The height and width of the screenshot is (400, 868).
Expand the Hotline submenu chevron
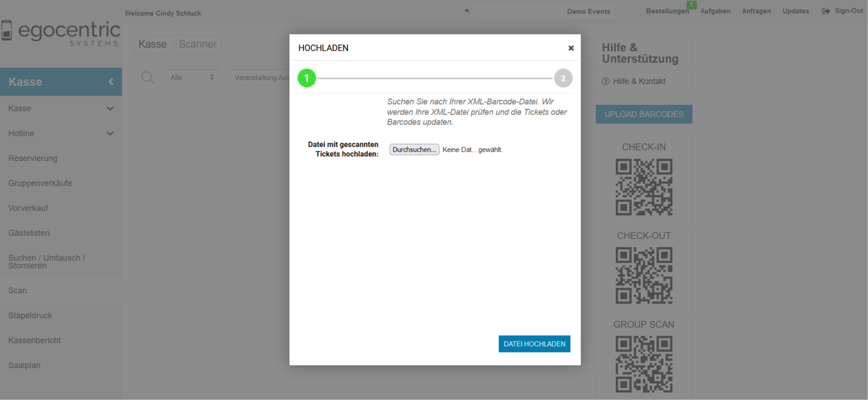(x=110, y=134)
